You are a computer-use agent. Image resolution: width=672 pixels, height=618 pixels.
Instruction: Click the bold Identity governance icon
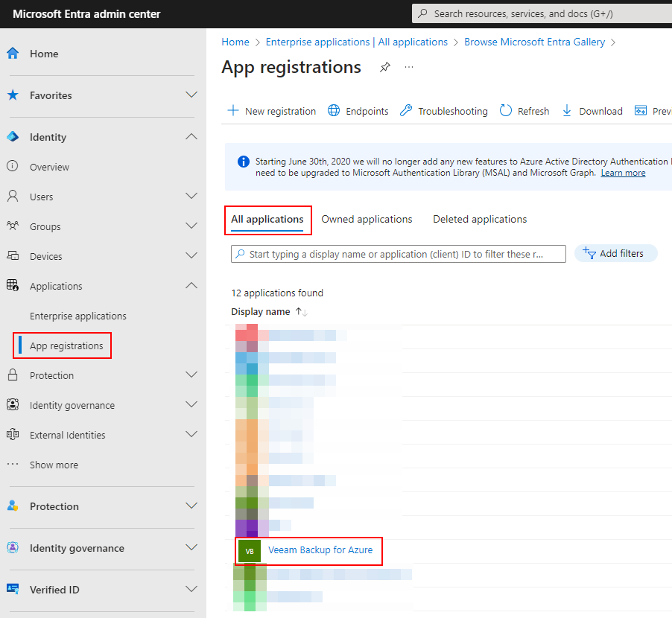click(13, 547)
